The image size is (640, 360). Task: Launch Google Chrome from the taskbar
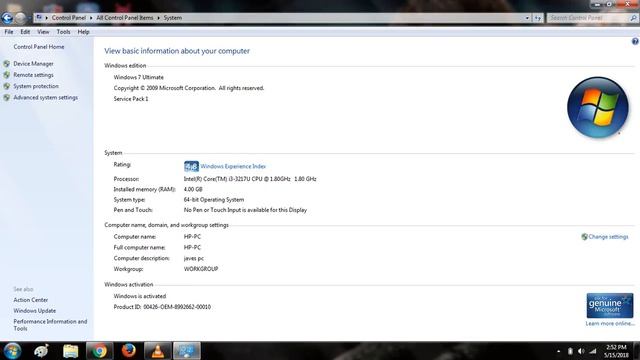pyautogui.click(x=99, y=351)
